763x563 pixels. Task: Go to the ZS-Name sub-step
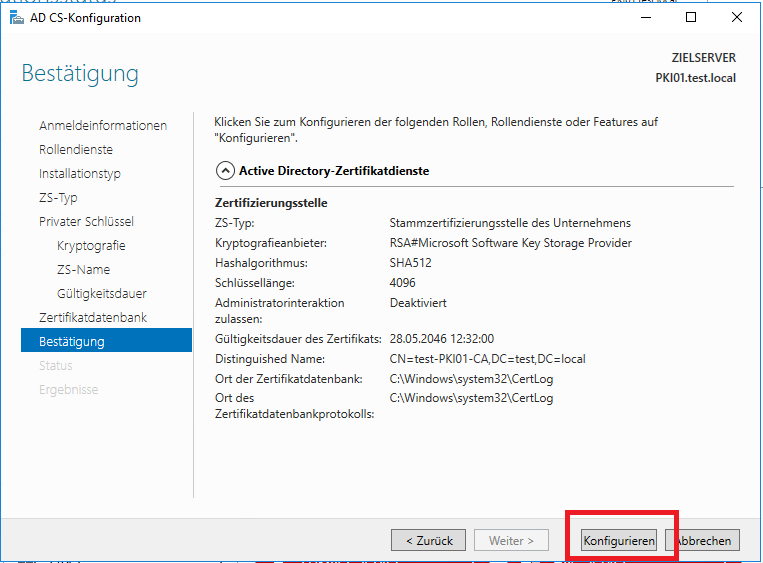[x=84, y=270]
